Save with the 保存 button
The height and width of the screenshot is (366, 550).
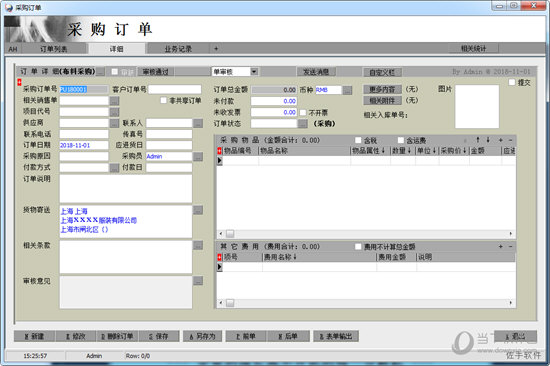[159, 336]
